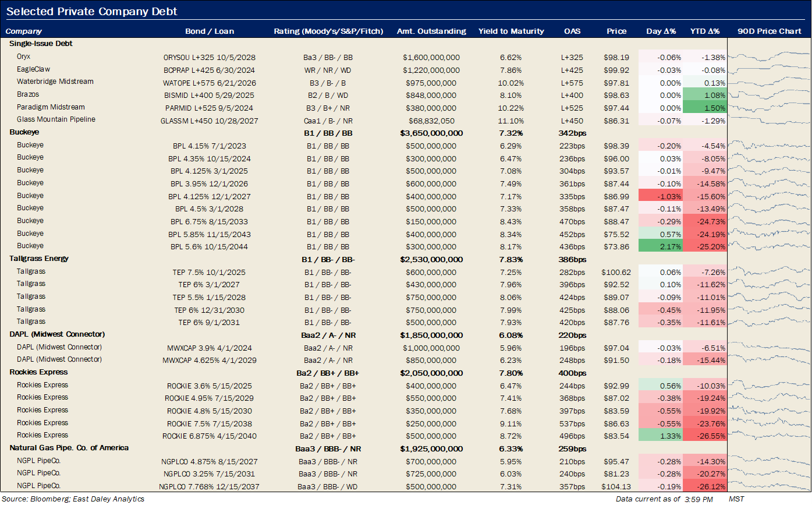
Task: Open the BPL 4.125% 12/1/2027 price sparkline
Action: pyautogui.click(x=768, y=196)
